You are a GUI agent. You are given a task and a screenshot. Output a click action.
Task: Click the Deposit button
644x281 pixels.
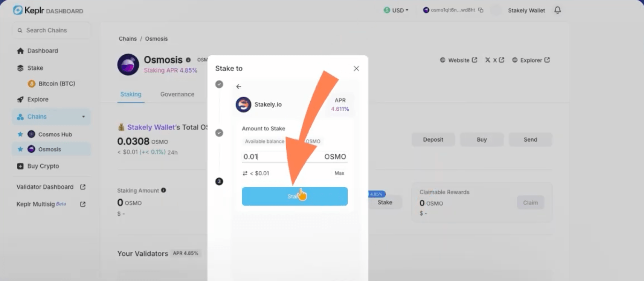(433, 140)
